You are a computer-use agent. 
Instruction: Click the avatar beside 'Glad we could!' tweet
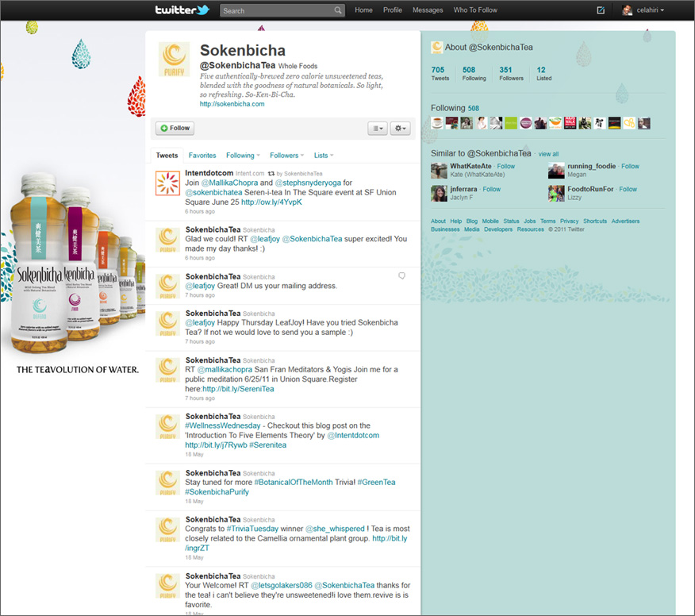(x=167, y=240)
